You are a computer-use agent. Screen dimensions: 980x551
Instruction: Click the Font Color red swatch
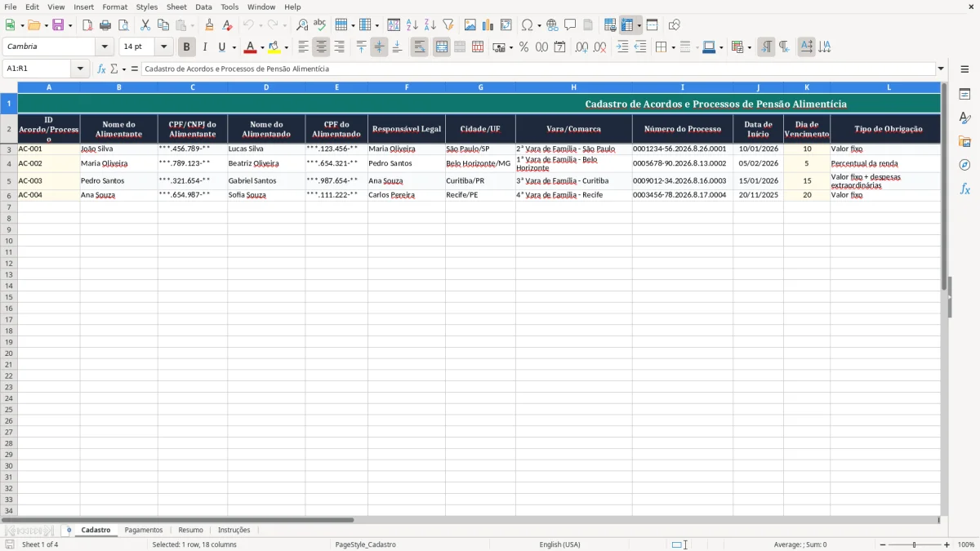tap(251, 47)
